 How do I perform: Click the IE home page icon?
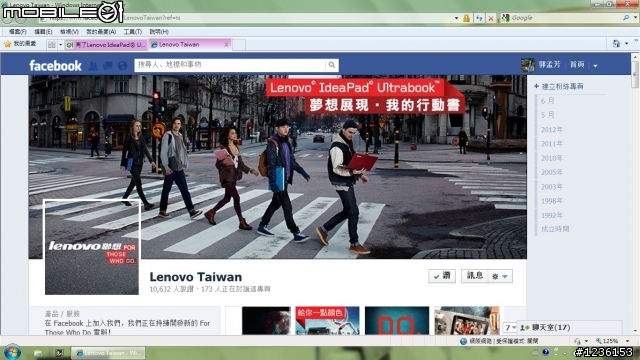[616, 44]
